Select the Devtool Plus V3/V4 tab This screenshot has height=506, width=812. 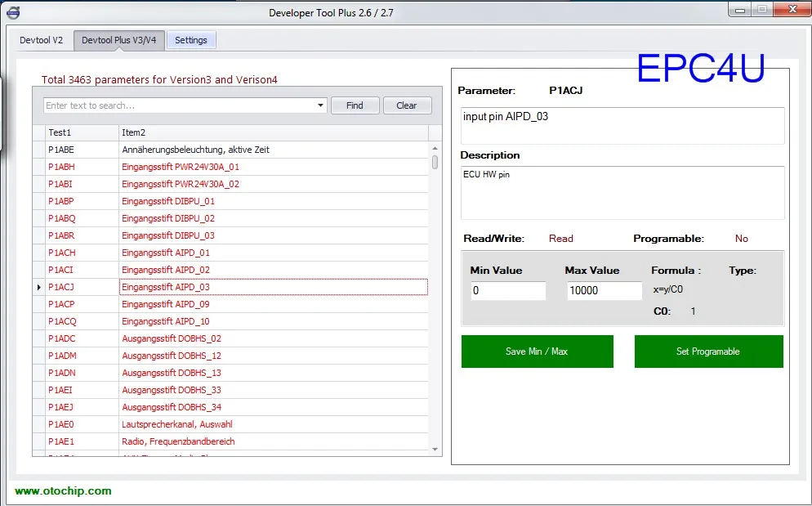119,40
